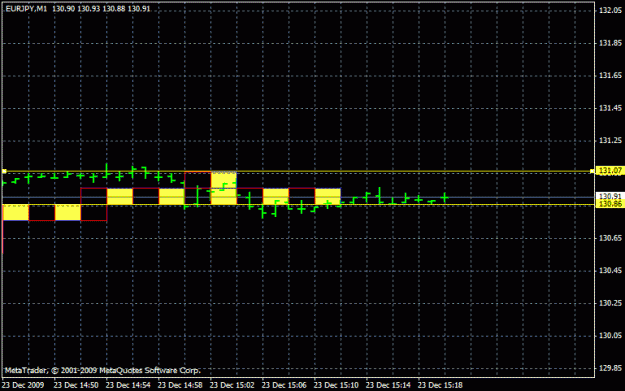
Task: Click the OHLC values 130.90 130.93 130.88 130.91
Action: tap(101, 9)
